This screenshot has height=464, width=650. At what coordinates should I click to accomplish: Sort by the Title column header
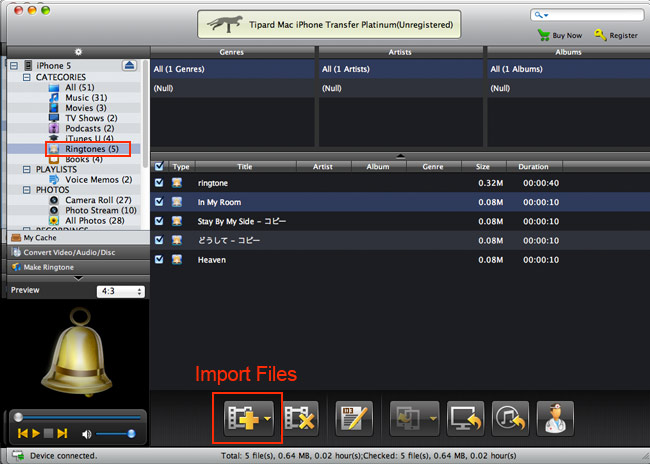245,167
